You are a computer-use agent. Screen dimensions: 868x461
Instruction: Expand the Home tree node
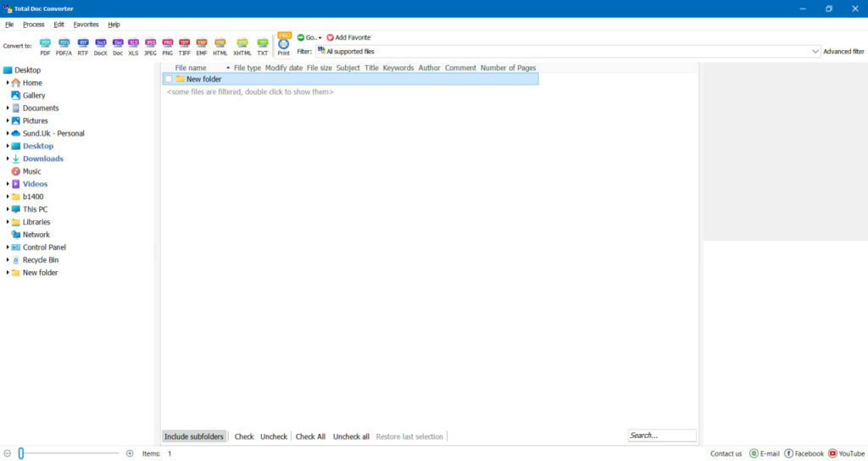pyautogui.click(x=7, y=82)
